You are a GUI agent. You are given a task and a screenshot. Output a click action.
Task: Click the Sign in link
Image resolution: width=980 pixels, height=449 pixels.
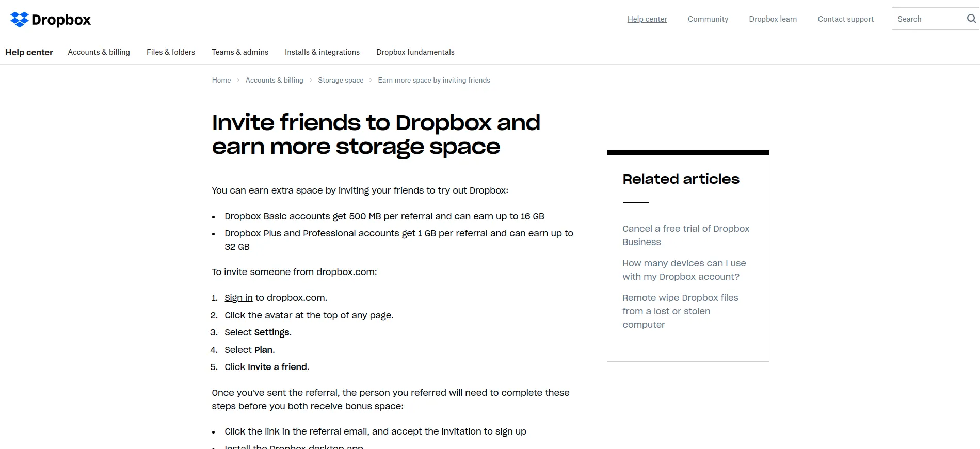238,298
